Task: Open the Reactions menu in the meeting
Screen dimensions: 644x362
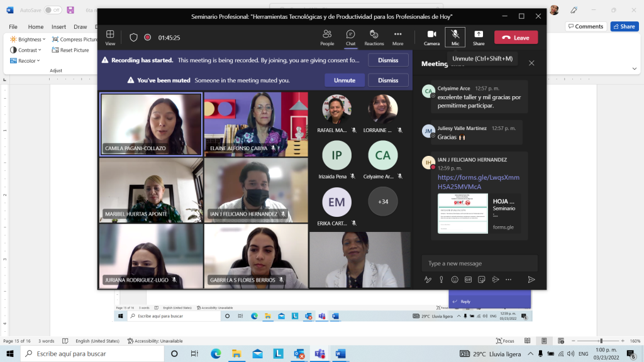Action: (x=374, y=37)
